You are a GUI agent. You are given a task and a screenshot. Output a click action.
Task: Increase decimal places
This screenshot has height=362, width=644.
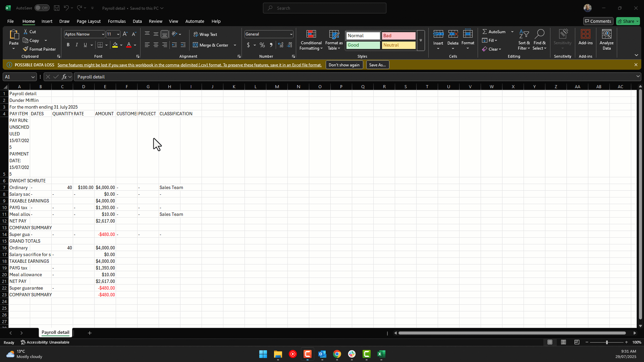[x=281, y=45]
